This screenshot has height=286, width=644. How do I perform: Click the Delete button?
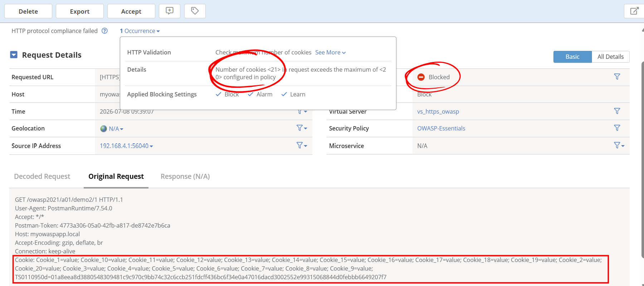[x=28, y=11]
